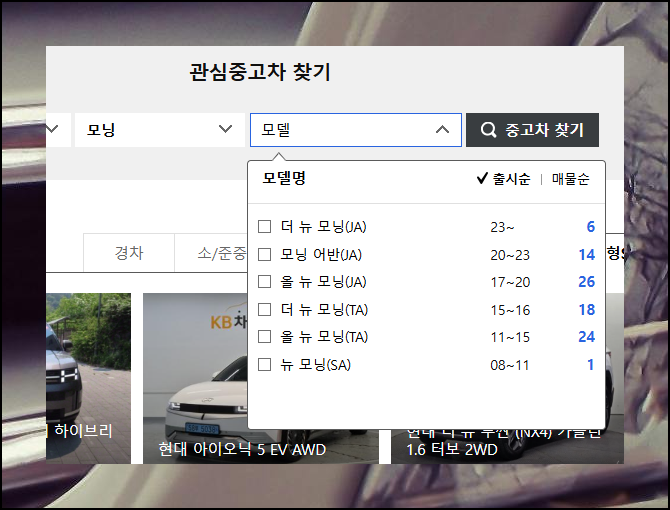Screen dimensions: 670x510
Task: Select the 경차 tab
Action: (129, 253)
